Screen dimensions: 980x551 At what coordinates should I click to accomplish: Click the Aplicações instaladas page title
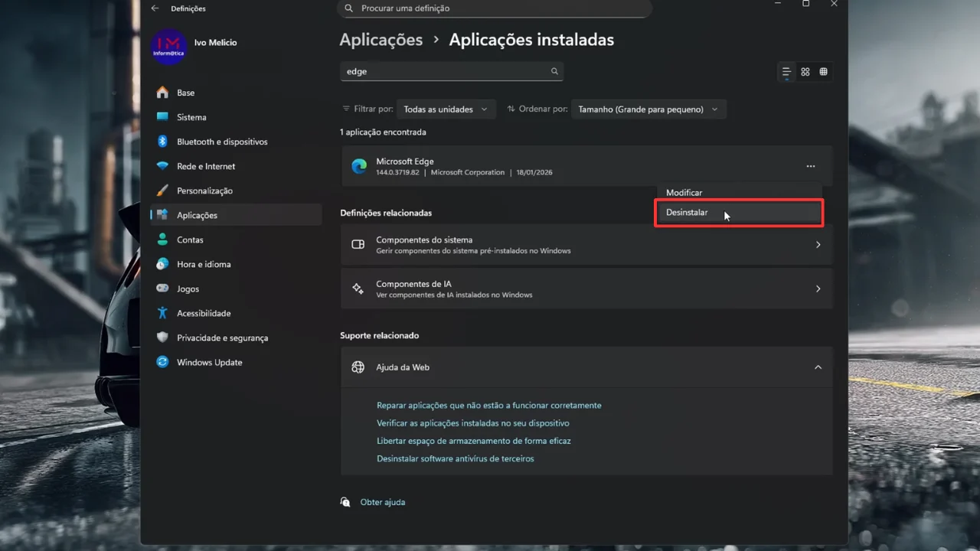531,40
